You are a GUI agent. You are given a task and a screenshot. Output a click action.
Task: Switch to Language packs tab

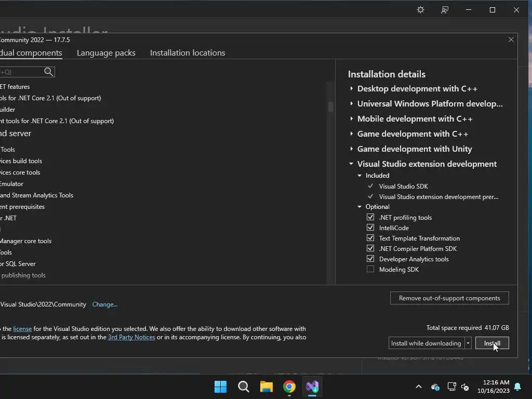pos(106,53)
